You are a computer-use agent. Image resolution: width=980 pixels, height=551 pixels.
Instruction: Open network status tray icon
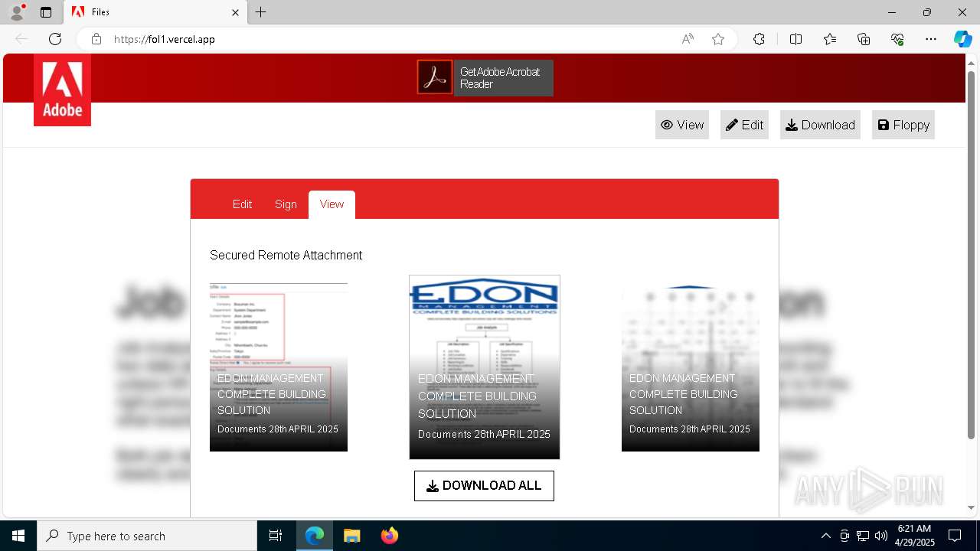point(863,536)
